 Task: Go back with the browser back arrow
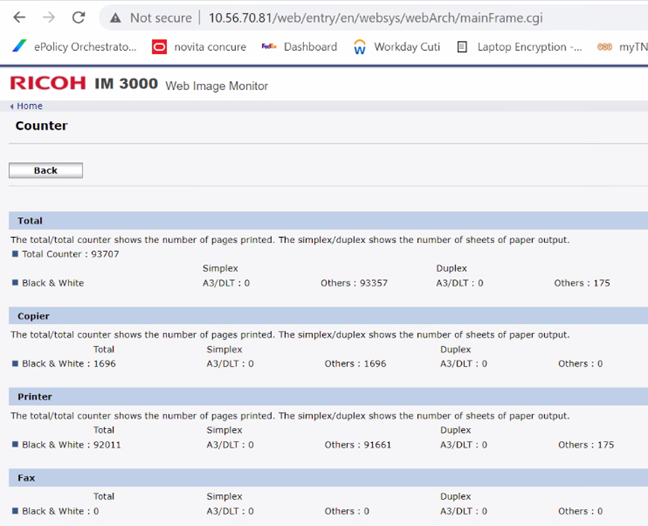(19, 17)
